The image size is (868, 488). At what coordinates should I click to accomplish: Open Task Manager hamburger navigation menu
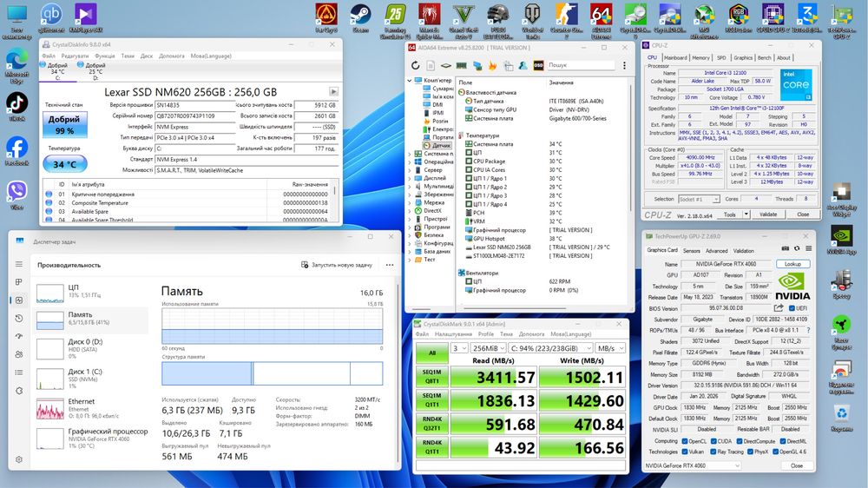coord(19,264)
